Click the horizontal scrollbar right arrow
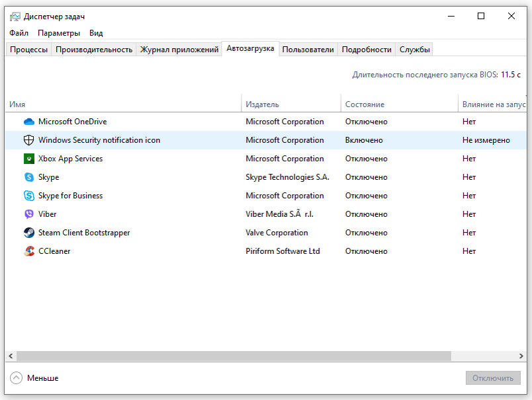This screenshot has height=400, width=532. [x=521, y=356]
